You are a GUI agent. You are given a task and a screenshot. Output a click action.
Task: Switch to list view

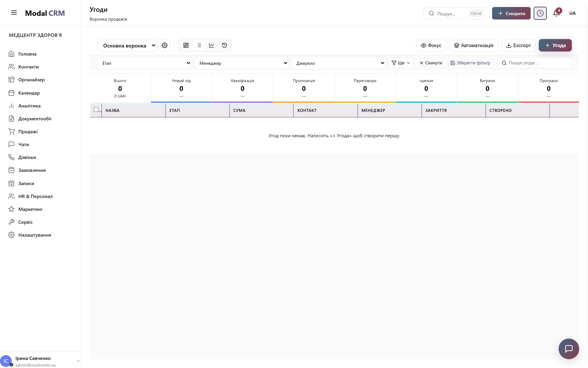point(199,45)
